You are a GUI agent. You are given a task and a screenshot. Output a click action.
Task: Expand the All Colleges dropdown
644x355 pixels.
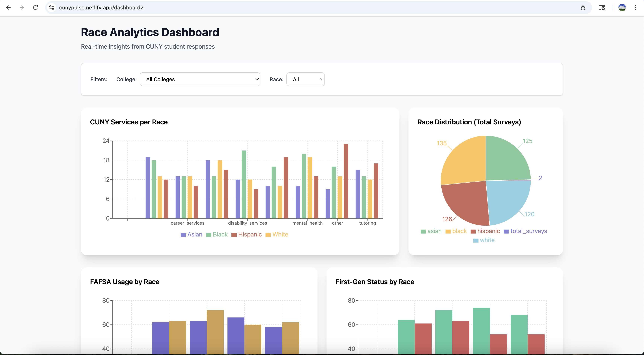pyautogui.click(x=200, y=79)
